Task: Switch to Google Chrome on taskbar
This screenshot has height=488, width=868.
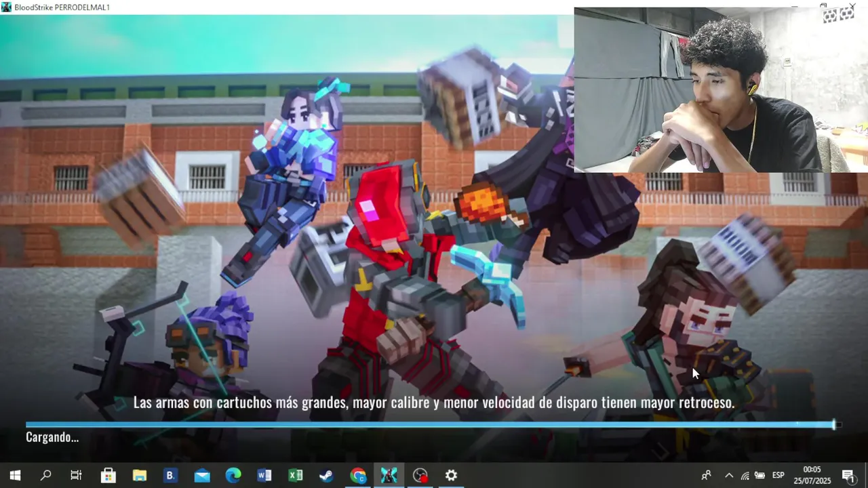Action: coord(357,476)
